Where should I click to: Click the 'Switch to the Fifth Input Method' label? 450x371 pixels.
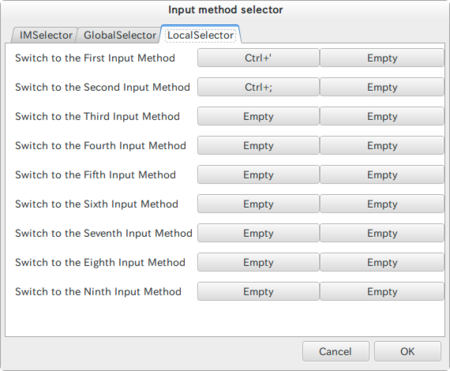pos(95,175)
